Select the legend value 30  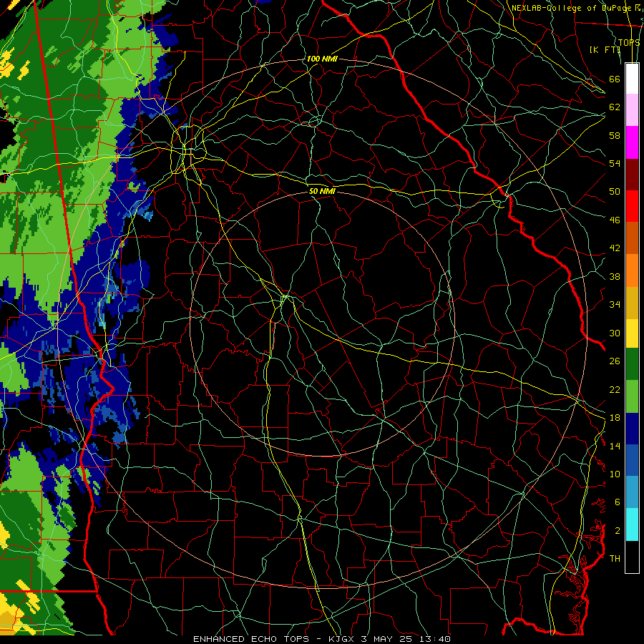tap(615, 333)
